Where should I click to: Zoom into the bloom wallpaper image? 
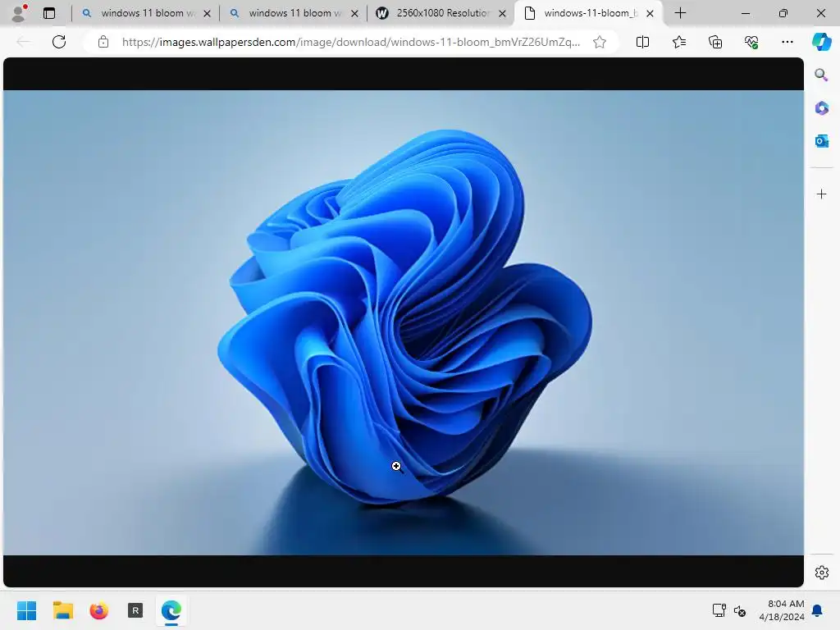[404, 322]
